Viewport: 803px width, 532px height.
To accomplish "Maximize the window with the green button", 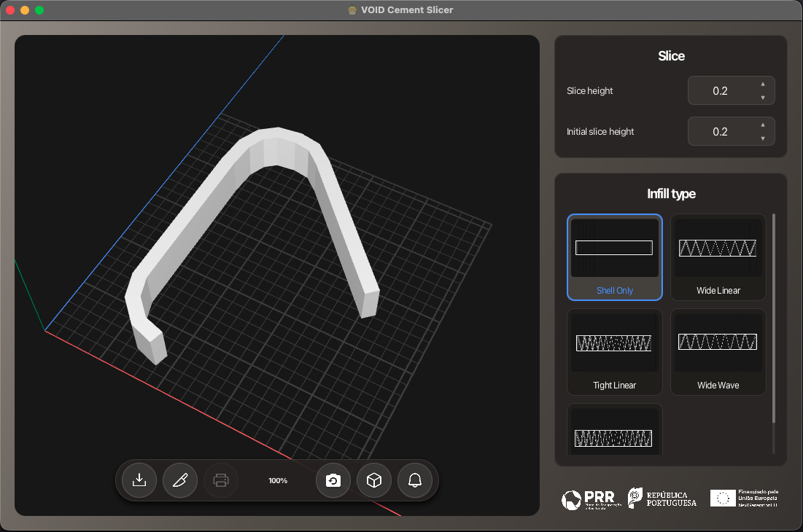I will pos(39,10).
